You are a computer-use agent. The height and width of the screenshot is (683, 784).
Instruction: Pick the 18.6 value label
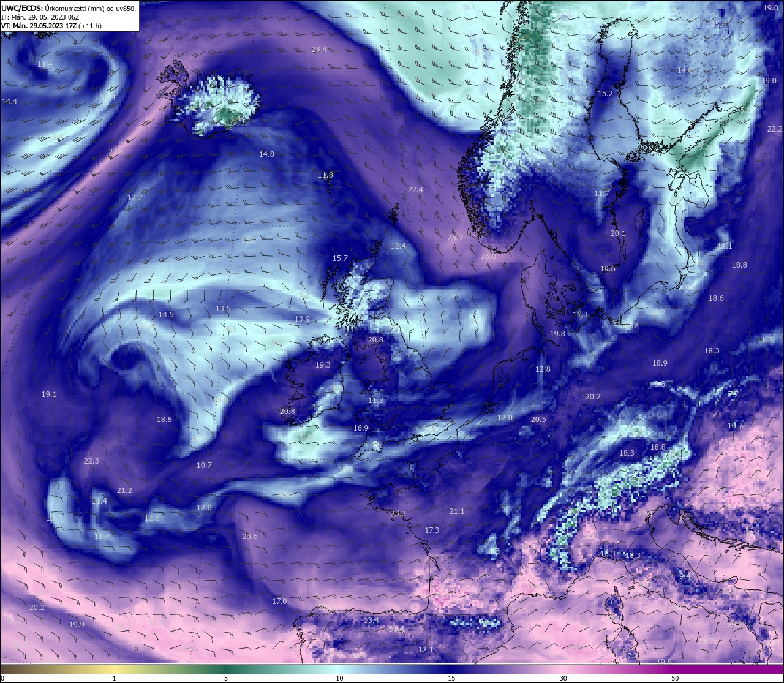[716, 298]
